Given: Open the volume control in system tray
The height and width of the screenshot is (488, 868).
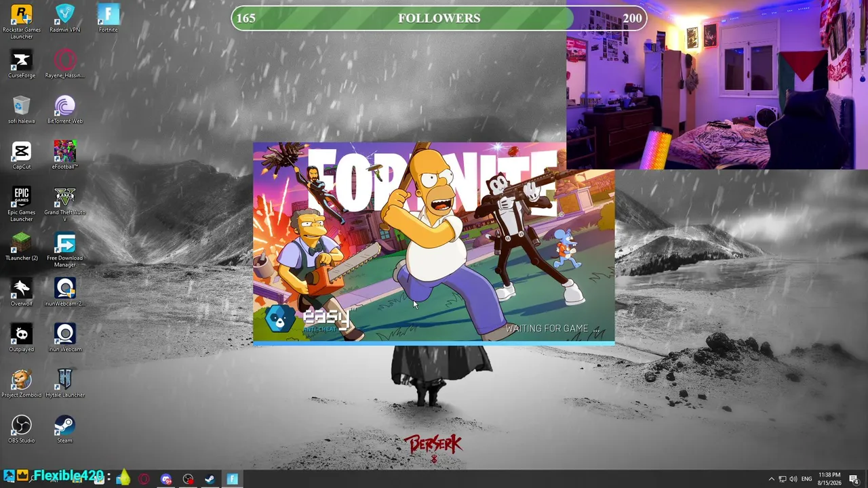Looking at the screenshot, I should click(x=793, y=479).
